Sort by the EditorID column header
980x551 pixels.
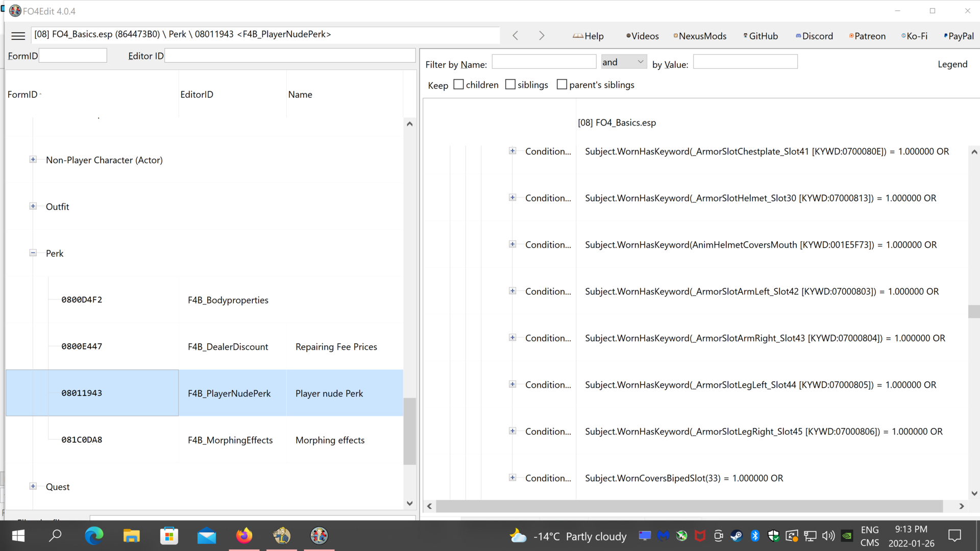[232, 94]
